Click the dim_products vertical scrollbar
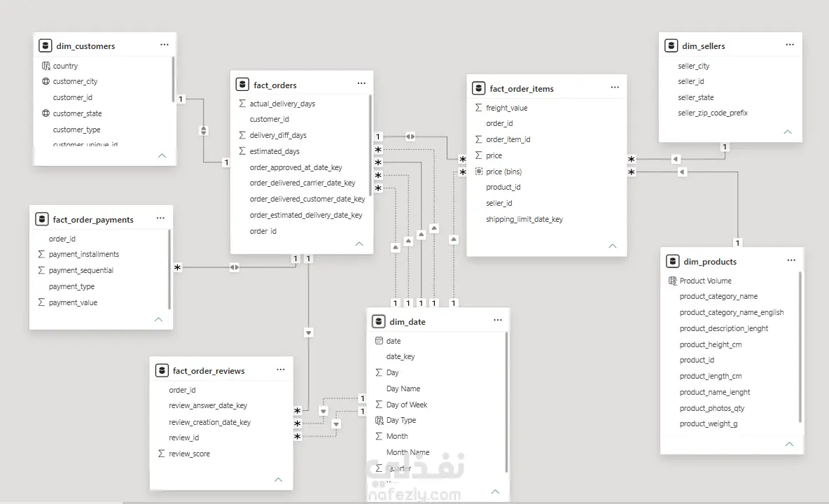The image size is (829, 504). tap(800, 346)
